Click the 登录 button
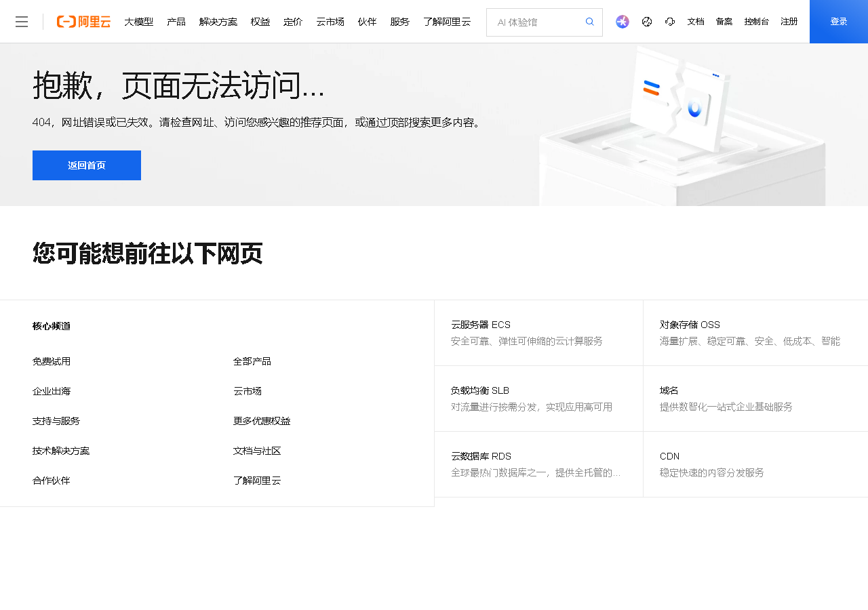Image resolution: width=868 pixels, height=610 pixels. [839, 22]
